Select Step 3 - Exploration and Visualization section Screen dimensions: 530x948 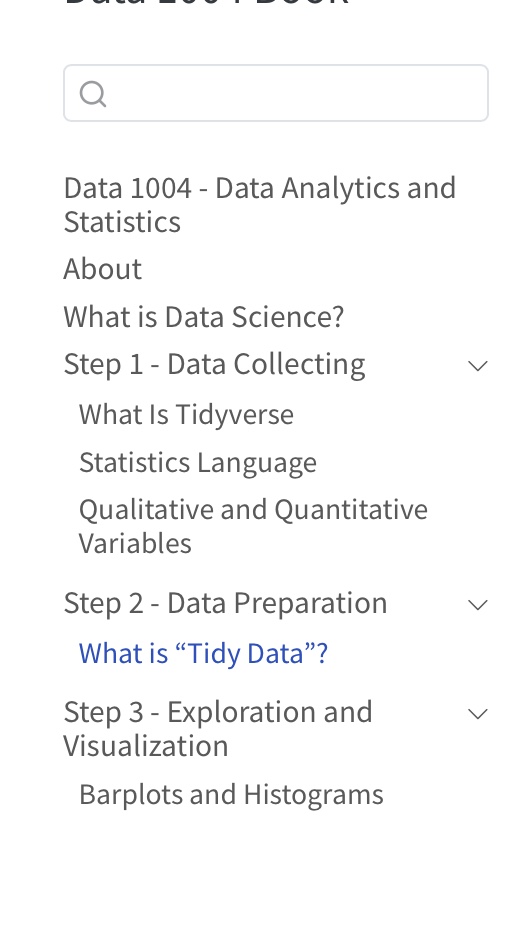click(x=218, y=728)
